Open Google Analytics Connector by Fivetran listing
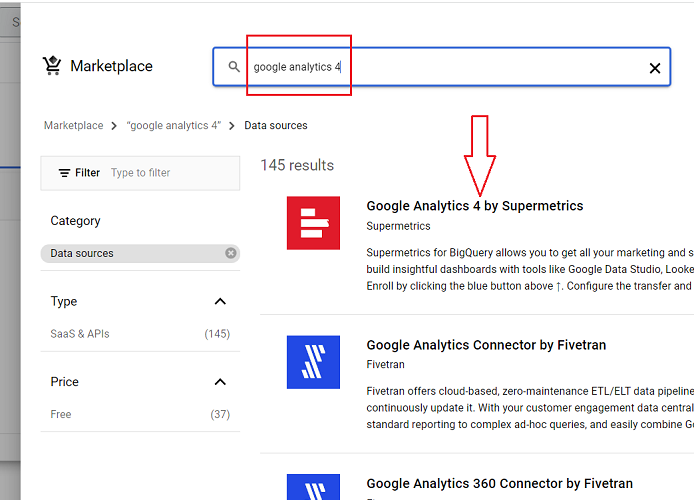The width and height of the screenshot is (694, 500). point(486,345)
